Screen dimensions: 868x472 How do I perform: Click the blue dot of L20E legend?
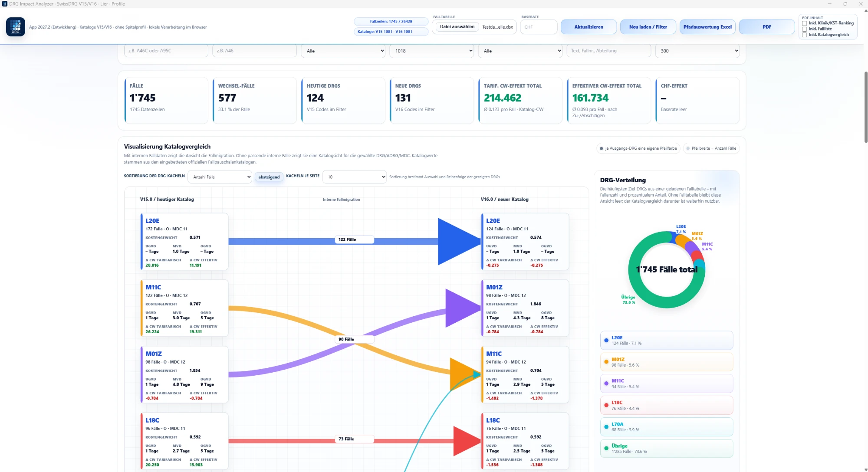[606, 341]
